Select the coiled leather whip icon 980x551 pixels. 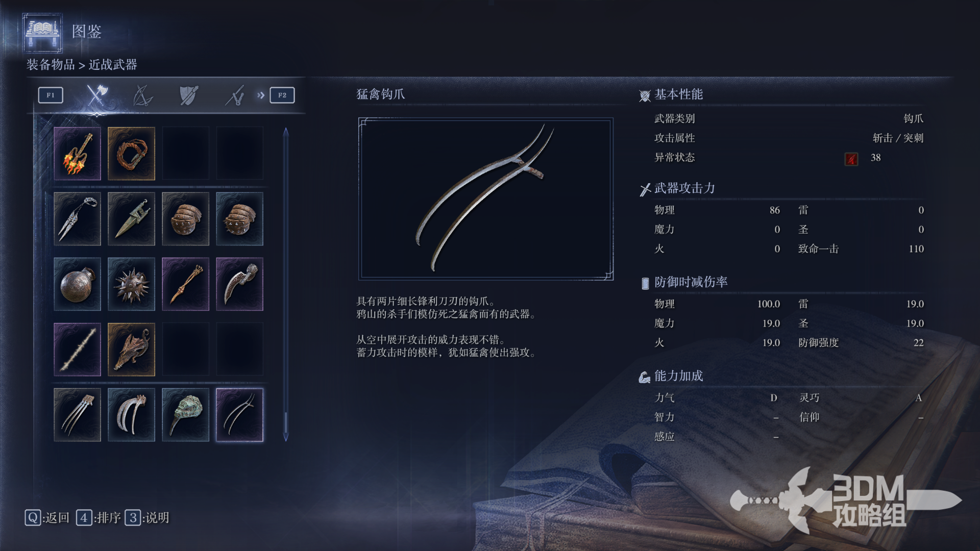point(131,154)
